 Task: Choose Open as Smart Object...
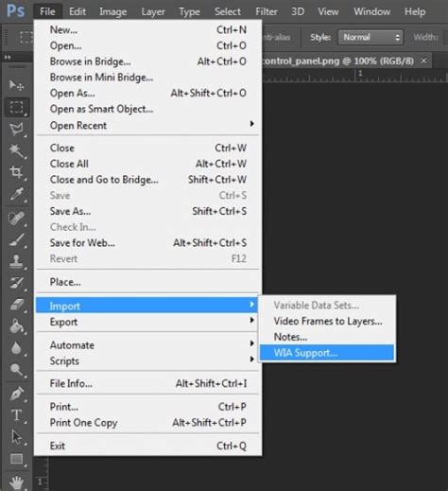[x=147, y=109]
